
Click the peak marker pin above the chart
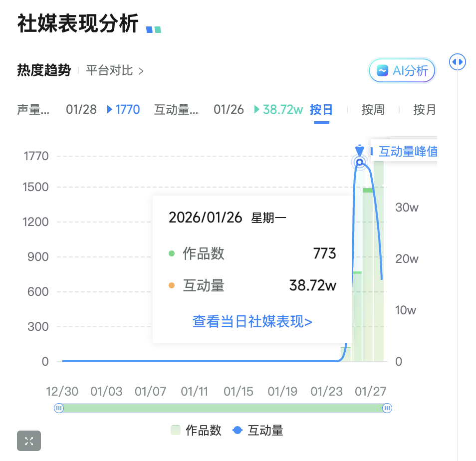359,150
